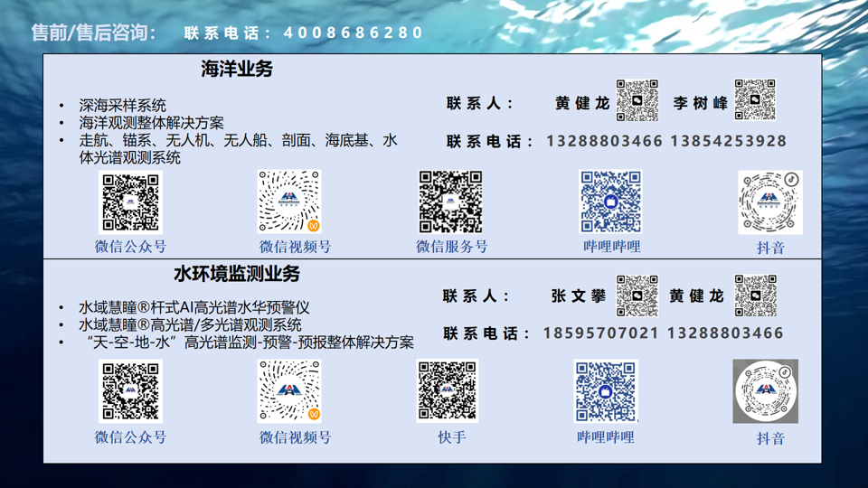
Task: Click the name 黄健龙 in 海洋业务
Action: pyautogui.click(x=582, y=103)
